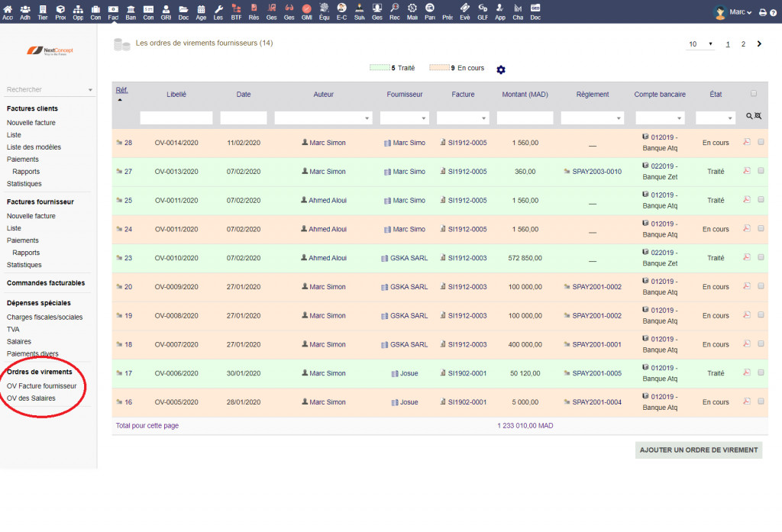Check the checkbox for row OV-0013/2020
This screenshot has width=782, height=532.
[x=761, y=171]
